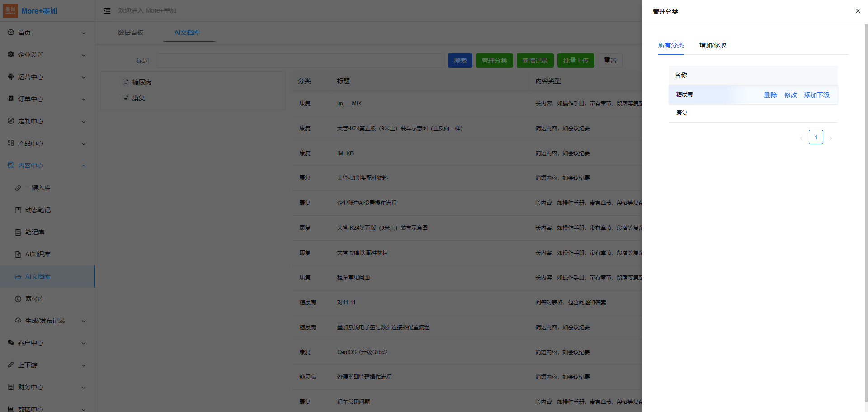Click the 笔记库 sidebar icon
This screenshot has height=412, width=868.
click(x=18, y=232)
